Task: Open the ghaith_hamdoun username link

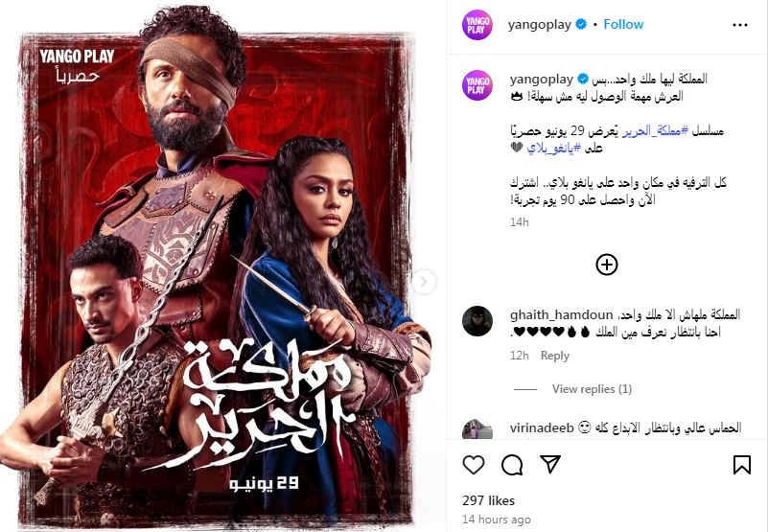Action: point(561,314)
